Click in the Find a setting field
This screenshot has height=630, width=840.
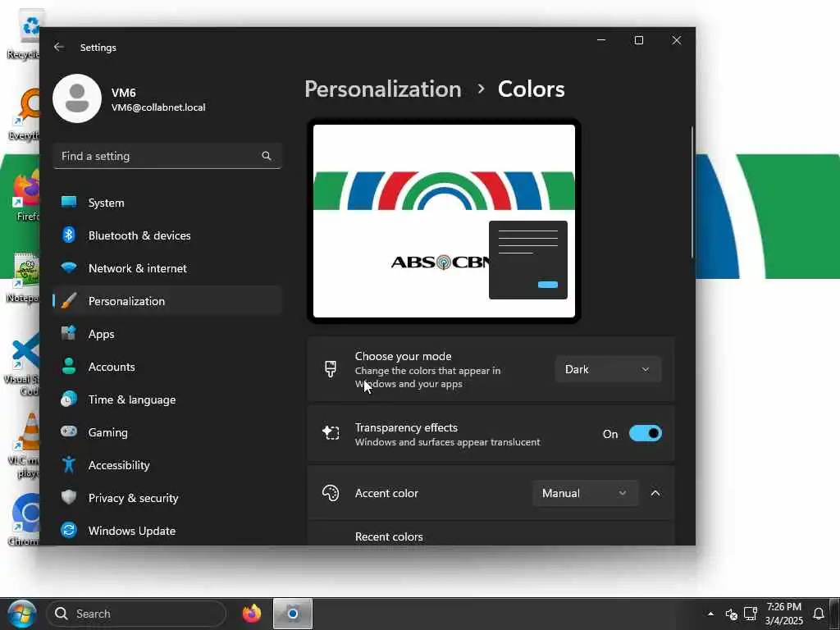167,156
